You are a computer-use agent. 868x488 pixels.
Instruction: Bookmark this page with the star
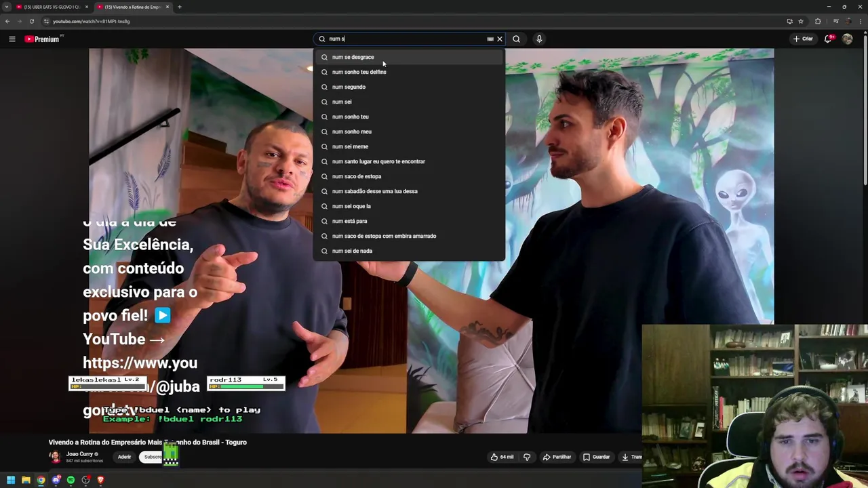pos(801,21)
